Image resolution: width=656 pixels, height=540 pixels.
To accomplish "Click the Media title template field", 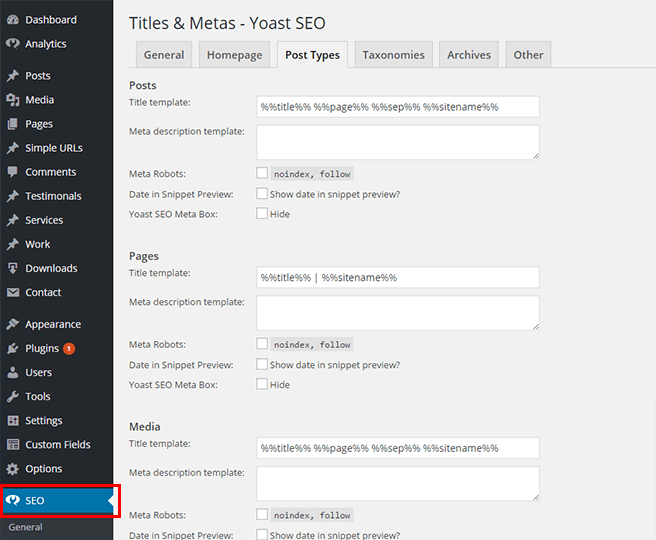I will [398, 448].
